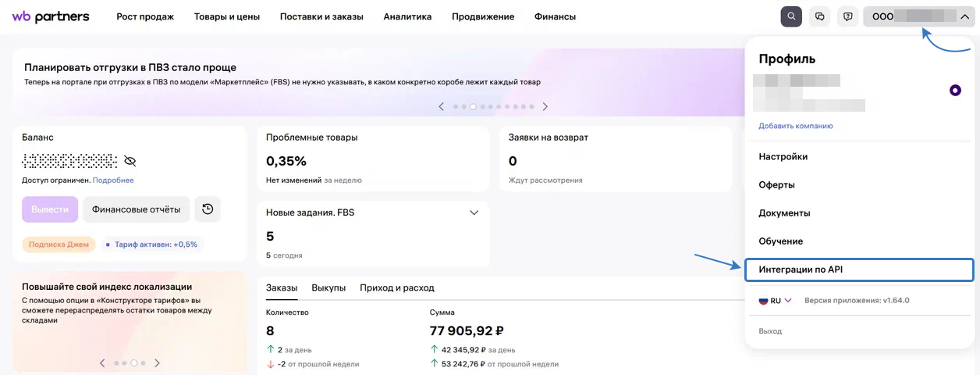Switch to the Выкупы tab

[x=328, y=287]
